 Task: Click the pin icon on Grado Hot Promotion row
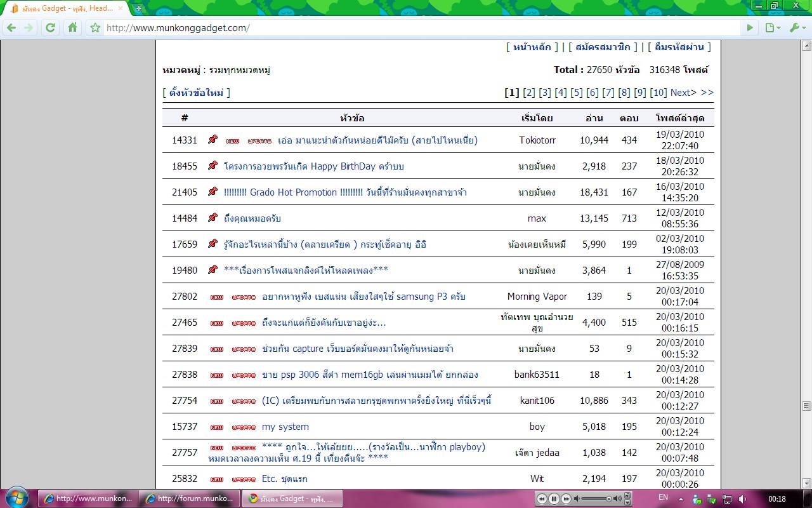tap(213, 192)
